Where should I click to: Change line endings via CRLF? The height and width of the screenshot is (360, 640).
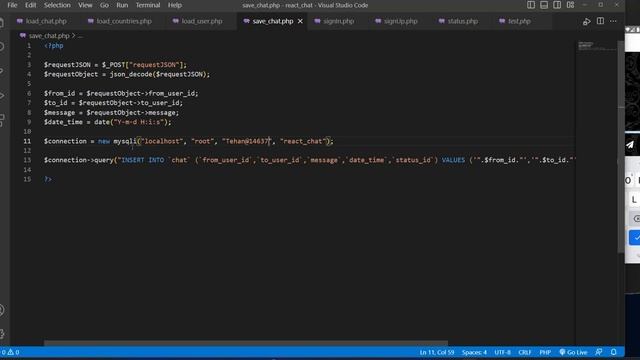(525, 352)
